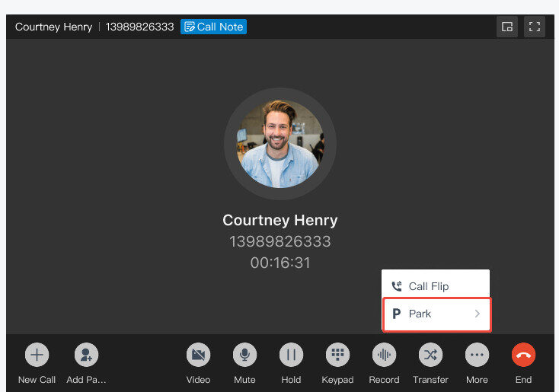Start a New Call with plus icon
This screenshot has width=559, height=392.
(x=37, y=355)
